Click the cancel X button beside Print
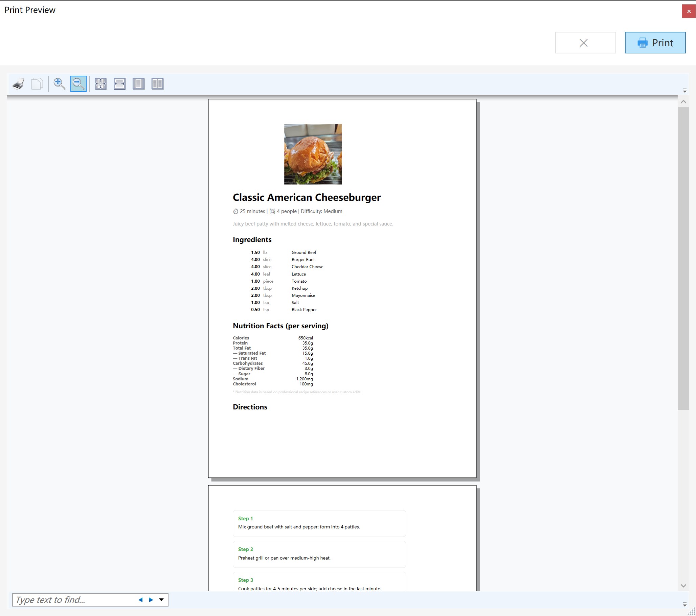Screen dimensions: 696x616 (585, 43)
